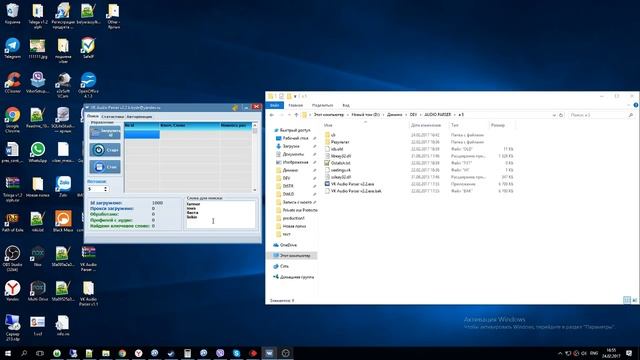Click the Back arrow in File Explorer

coord(272,115)
